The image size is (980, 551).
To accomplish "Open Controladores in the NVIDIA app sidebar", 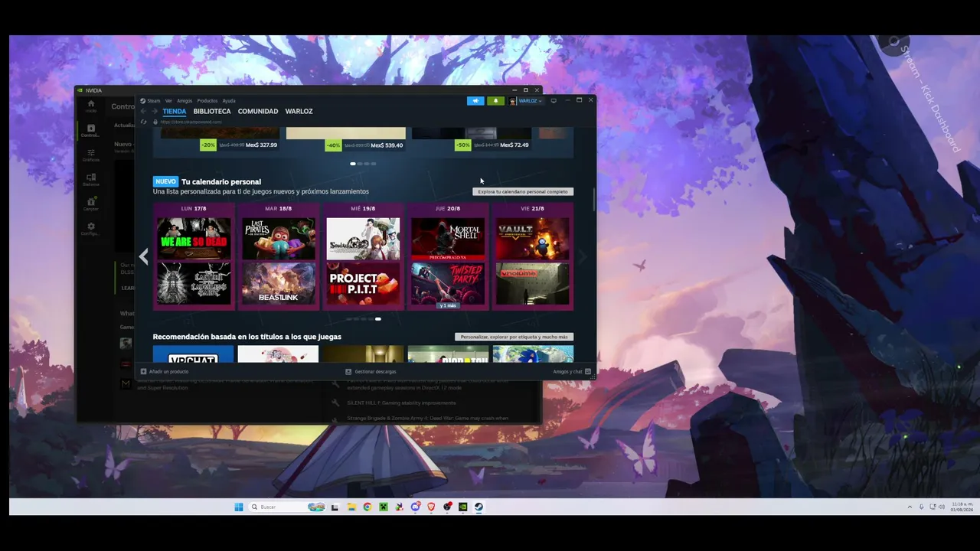I will (x=91, y=131).
